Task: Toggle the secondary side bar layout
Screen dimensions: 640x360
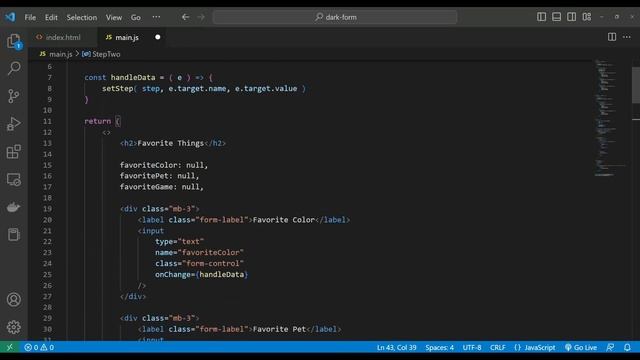Action: (571, 17)
